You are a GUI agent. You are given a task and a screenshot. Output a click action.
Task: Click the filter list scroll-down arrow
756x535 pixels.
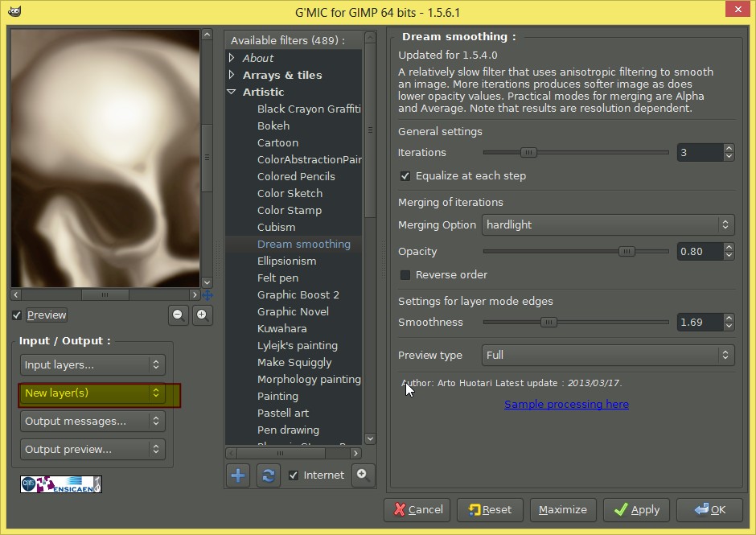(x=370, y=439)
